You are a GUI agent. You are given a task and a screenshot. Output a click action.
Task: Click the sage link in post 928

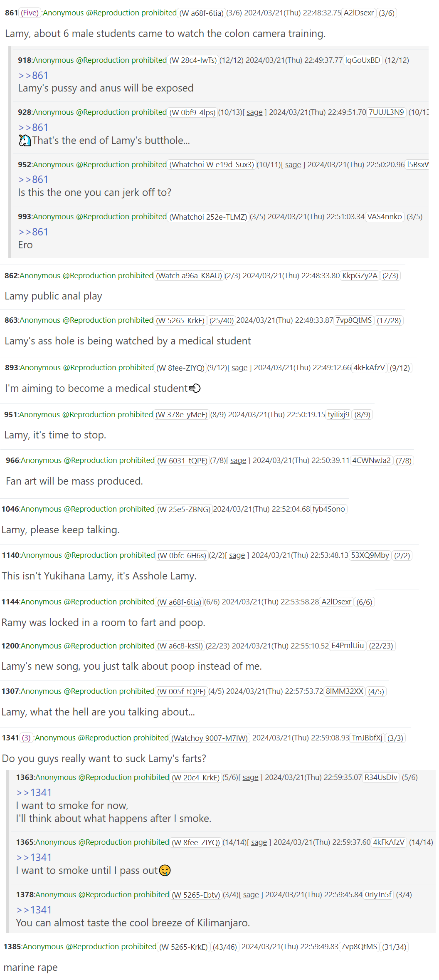point(254,112)
